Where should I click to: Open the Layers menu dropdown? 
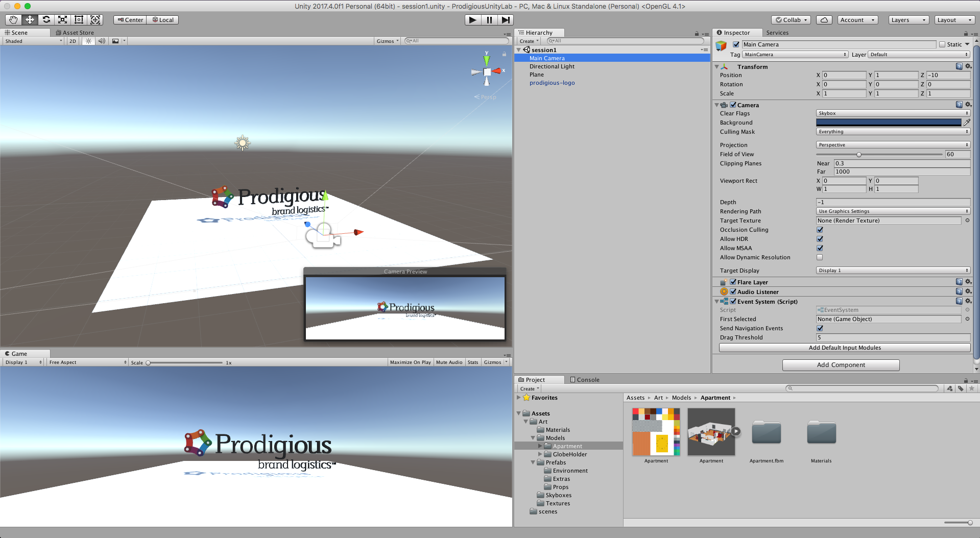(908, 20)
